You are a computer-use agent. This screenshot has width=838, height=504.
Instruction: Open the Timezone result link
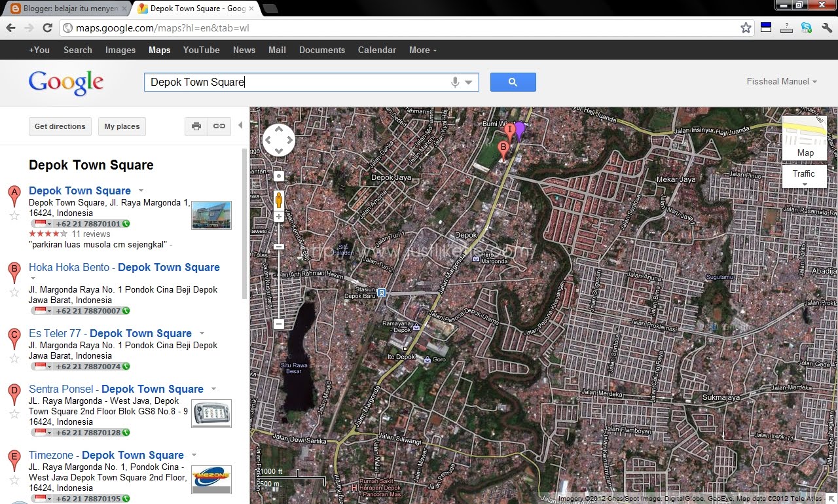coord(106,456)
